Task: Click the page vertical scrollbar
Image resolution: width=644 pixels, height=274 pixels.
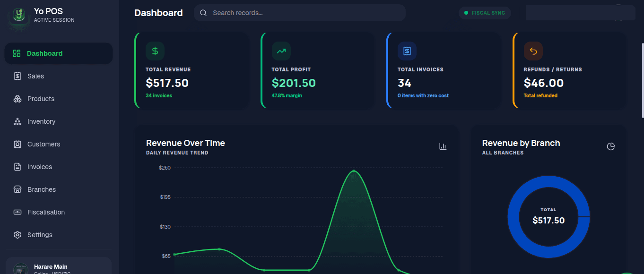Action: point(642,80)
